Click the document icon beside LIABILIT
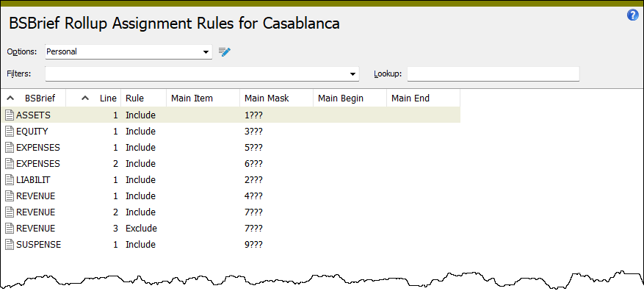The height and width of the screenshot is (294, 644). point(10,179)
